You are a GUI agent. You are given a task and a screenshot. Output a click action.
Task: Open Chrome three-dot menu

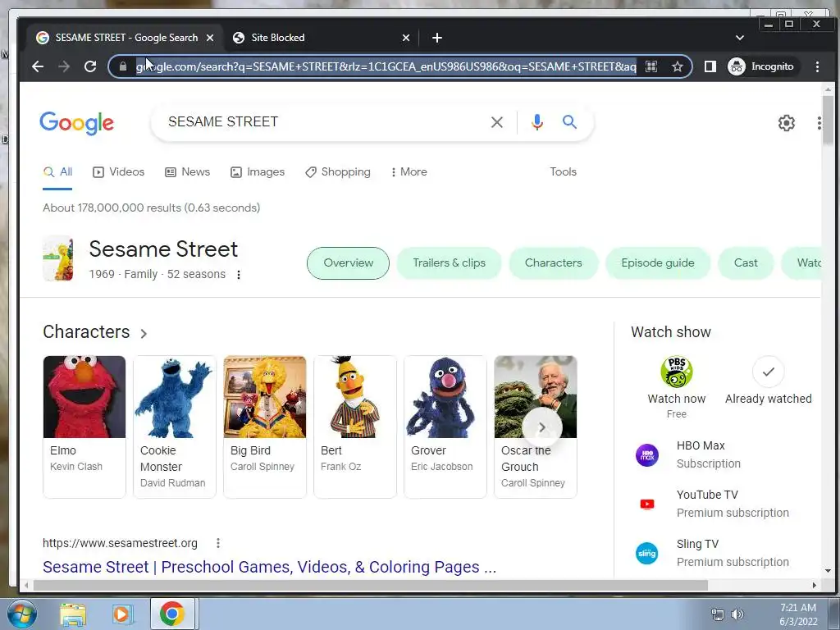tap(817, 66)
